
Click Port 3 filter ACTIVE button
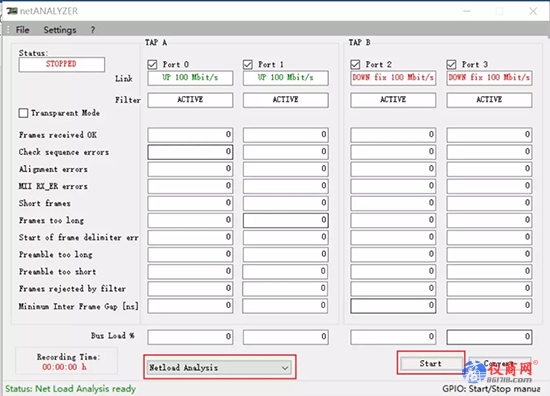pyautogui.click(x=489, y=100)
